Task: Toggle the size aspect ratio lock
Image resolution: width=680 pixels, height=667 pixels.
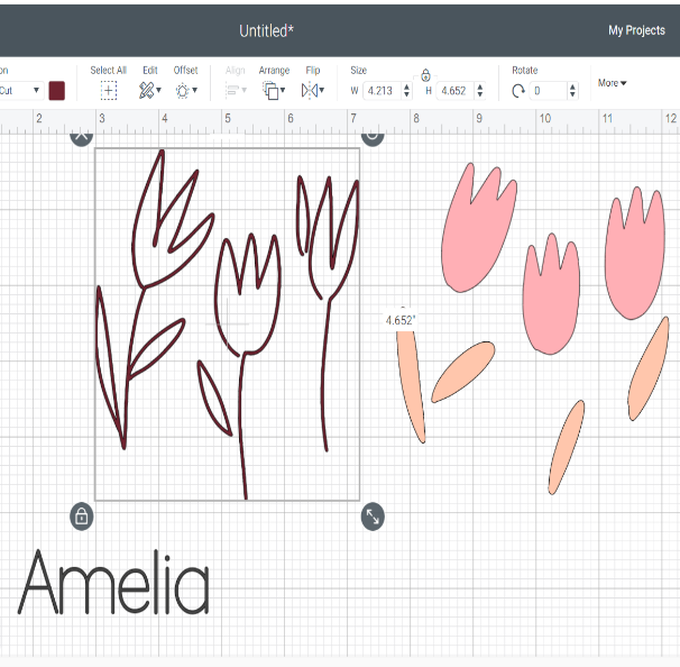Action: (x=425, y=75)
